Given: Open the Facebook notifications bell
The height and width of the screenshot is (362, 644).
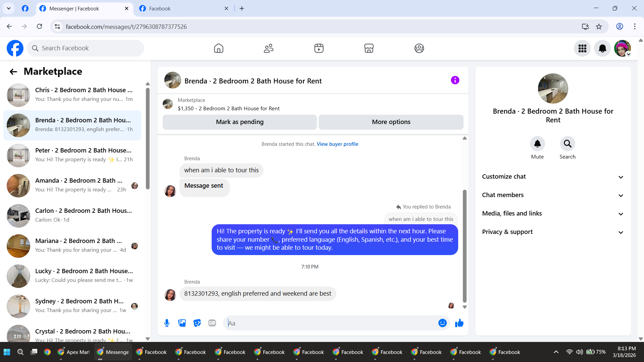Looking at the screenshot, I should (602, 49).
